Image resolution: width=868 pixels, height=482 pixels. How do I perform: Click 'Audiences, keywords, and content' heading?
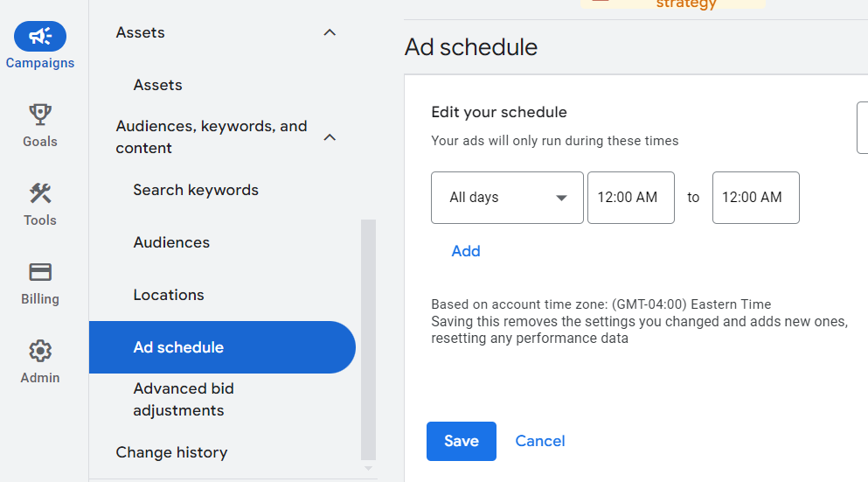(212, 137)
